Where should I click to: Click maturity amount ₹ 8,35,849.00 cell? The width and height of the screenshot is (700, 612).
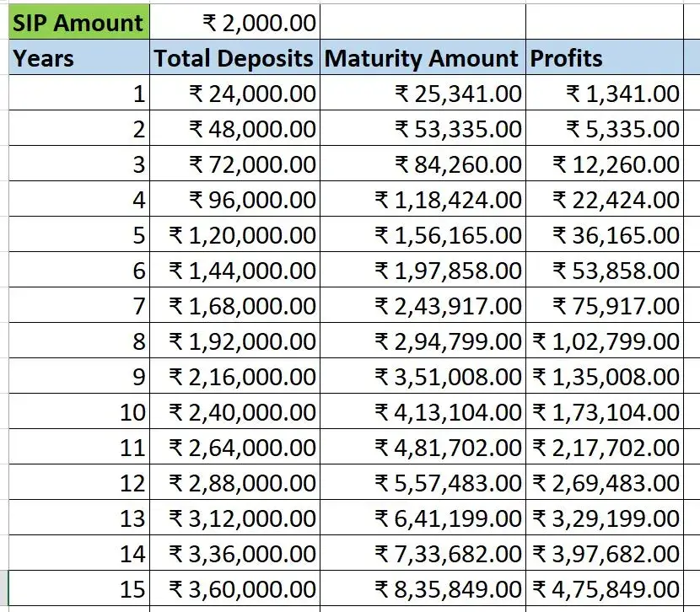[422, 588]
